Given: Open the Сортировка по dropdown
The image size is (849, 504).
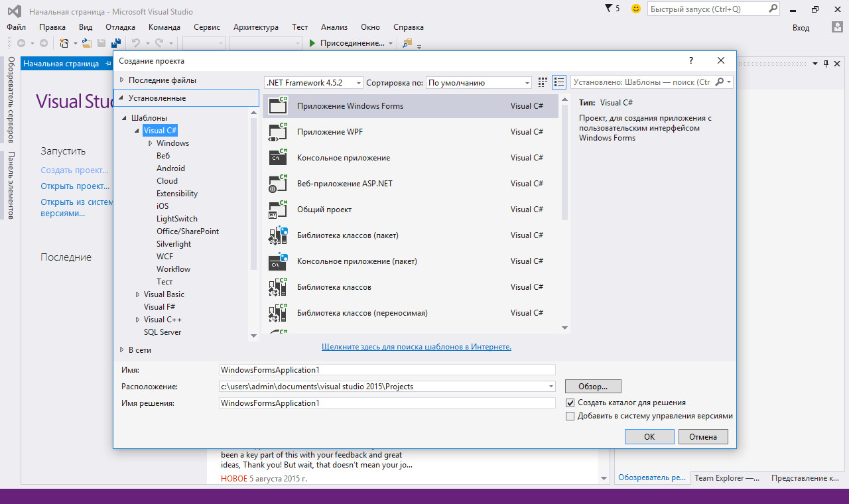Looking at the screenshot, I should [x=478, y=83].
